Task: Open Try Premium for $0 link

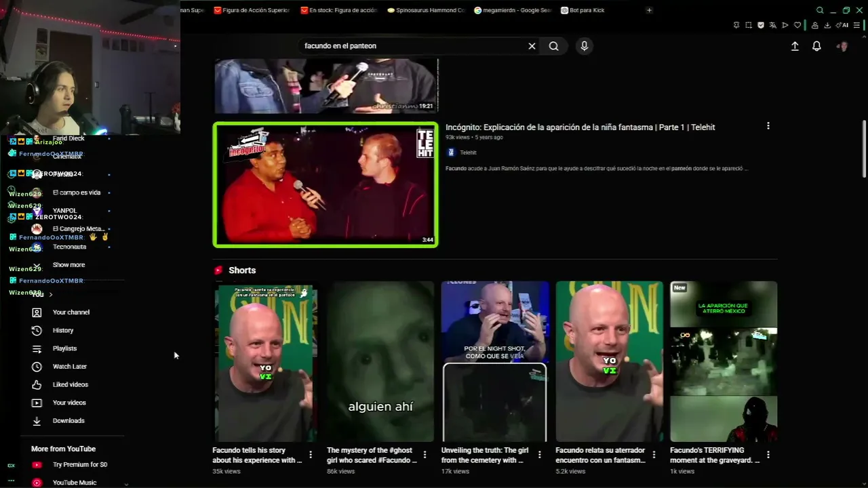Action: (x=80, y=465)
